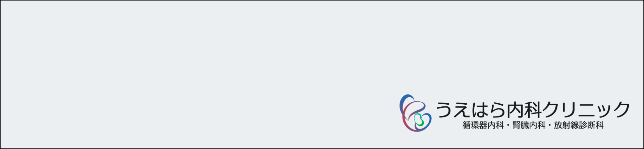The width and height of the screenshot is (644, 149).
Task: Click the 内科 kanji in the large title
Action: point(524,110)
